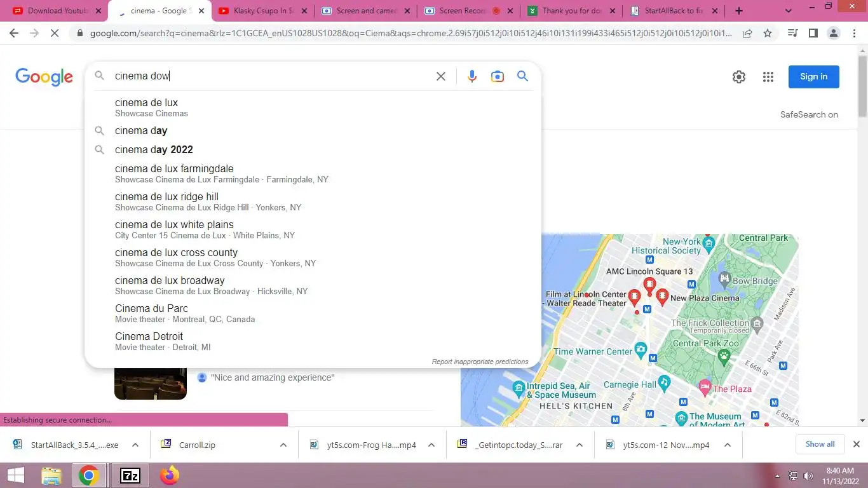Viewport: 868px width, 488px height.
Task: Expand options for Carroll.zip download
Action: click(283, 445)
